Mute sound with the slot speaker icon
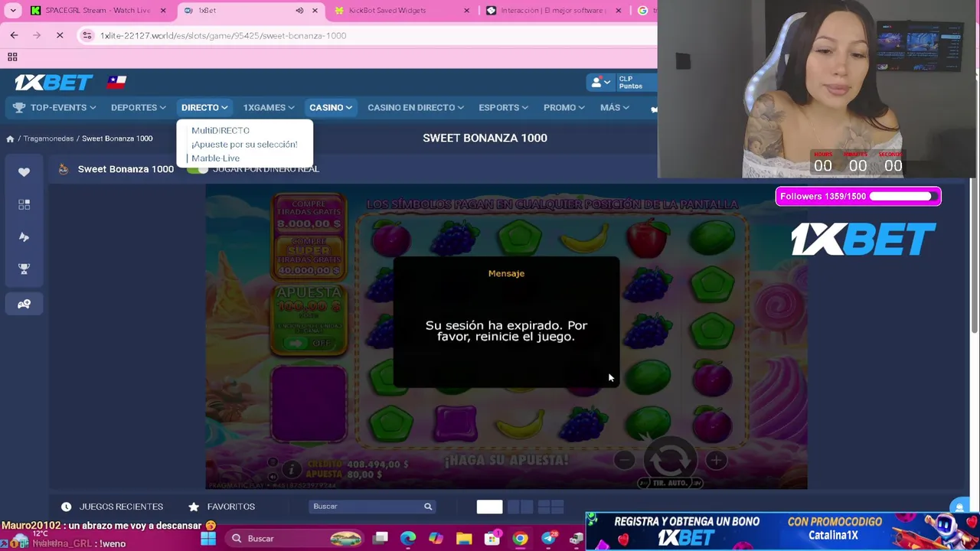980x551 pixels. click(273, 475)
